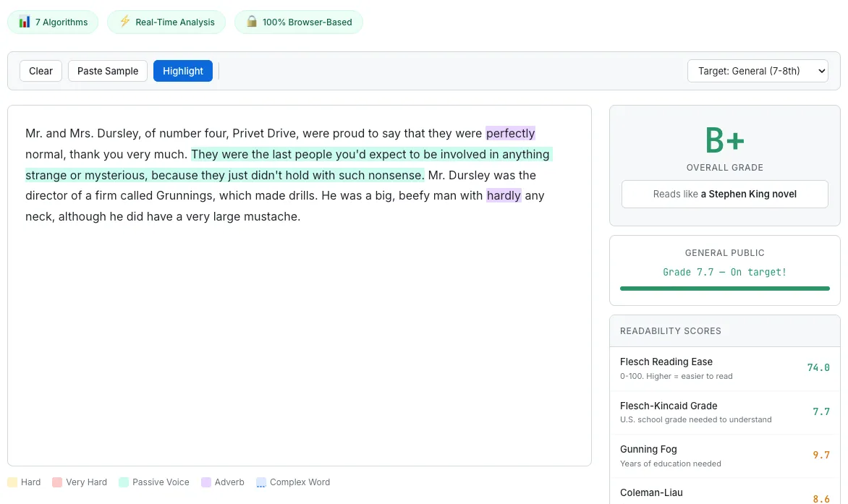848x504 pixels.
Task: Click the padlock icon on 100% Browser-Based badge
Action: pos(252,22)
